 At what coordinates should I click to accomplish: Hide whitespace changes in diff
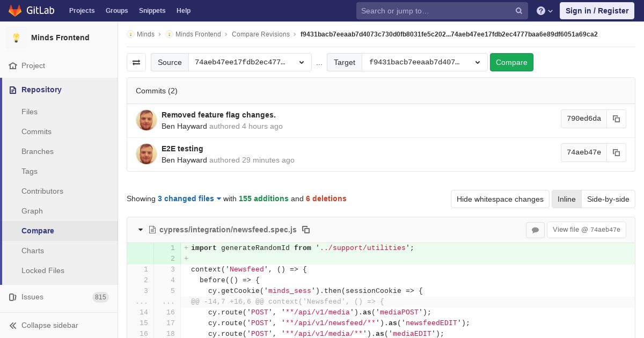tap(500, 199)
